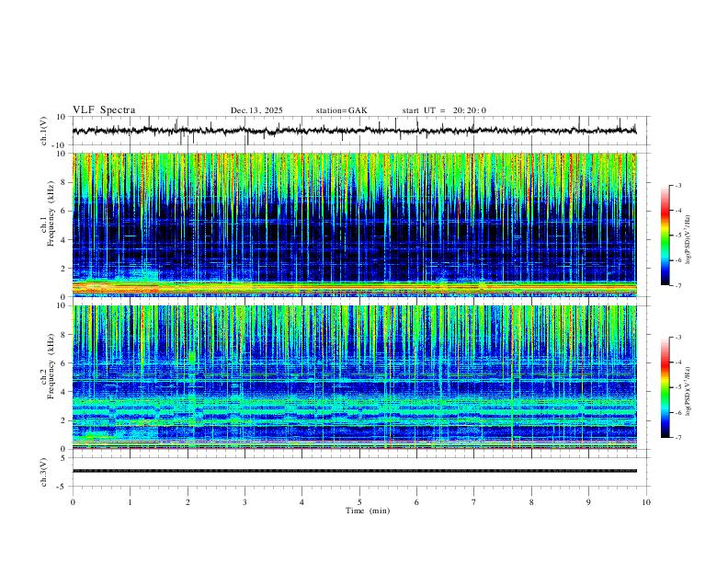The height and width of the screenshot is (563, 728).
Task: Click the ch.1 colorbar "log(PSD)(V²/Hz)" label
Action: 688,239
